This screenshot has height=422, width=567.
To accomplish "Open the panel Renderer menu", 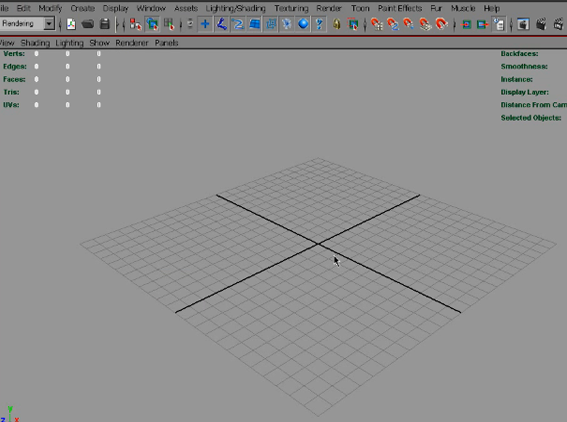I will tap(132, 43).
